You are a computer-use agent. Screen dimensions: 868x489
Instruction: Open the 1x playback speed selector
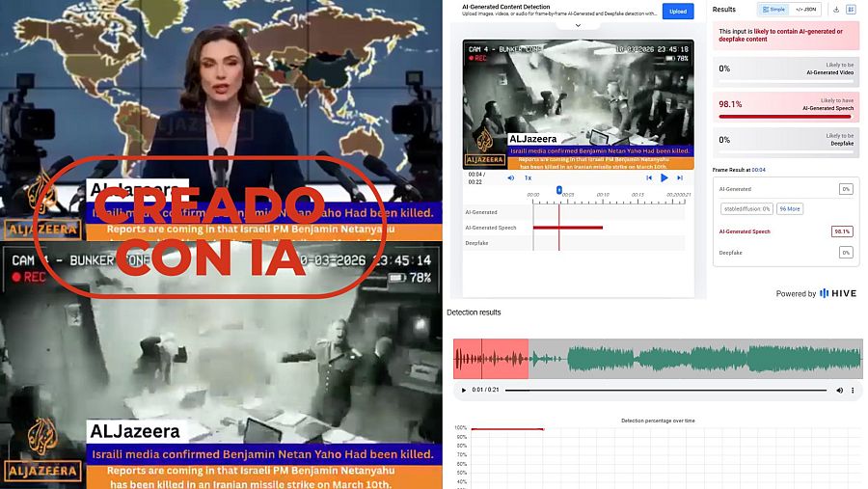(528, 177)
